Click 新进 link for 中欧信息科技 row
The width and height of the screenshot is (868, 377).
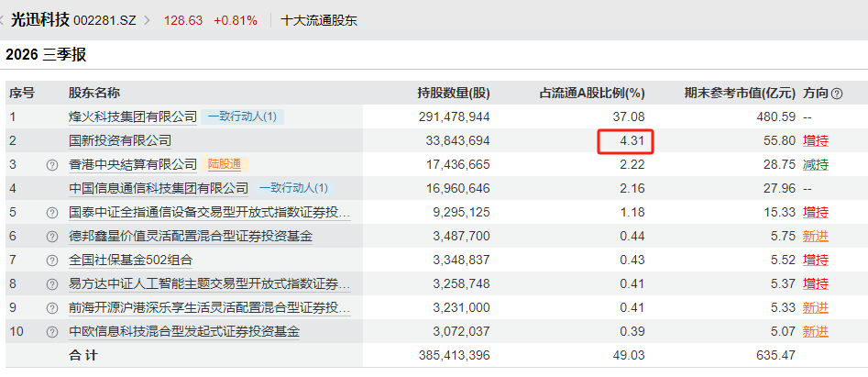pos(816,332)
